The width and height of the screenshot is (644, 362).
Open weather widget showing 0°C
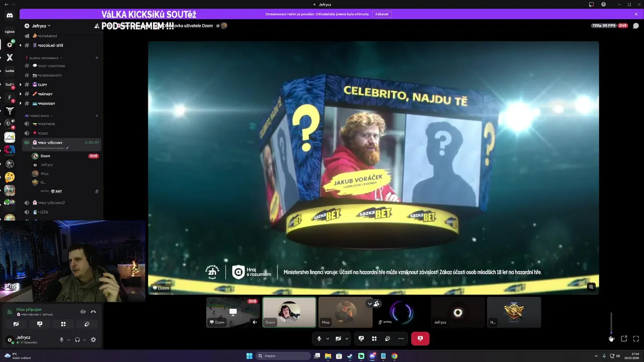pyautogui.click(x=18, y=356)
